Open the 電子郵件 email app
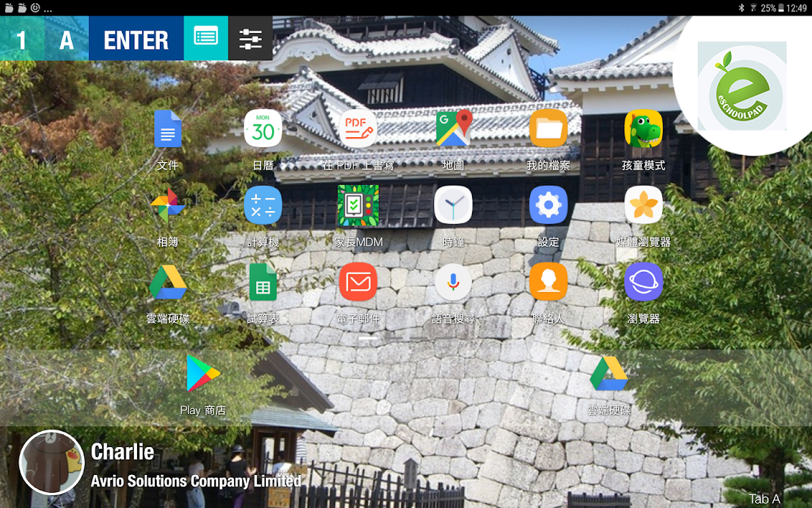 coord(358,281)
